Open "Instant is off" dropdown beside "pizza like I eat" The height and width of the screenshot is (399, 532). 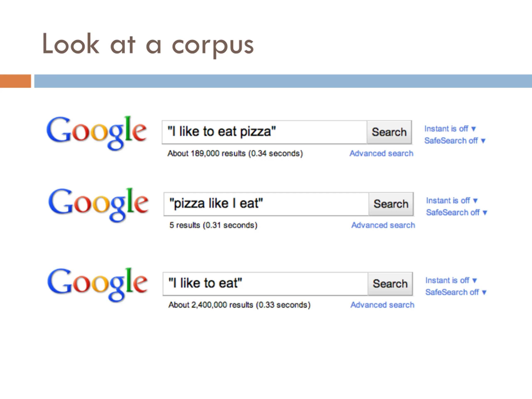[451, 200]
